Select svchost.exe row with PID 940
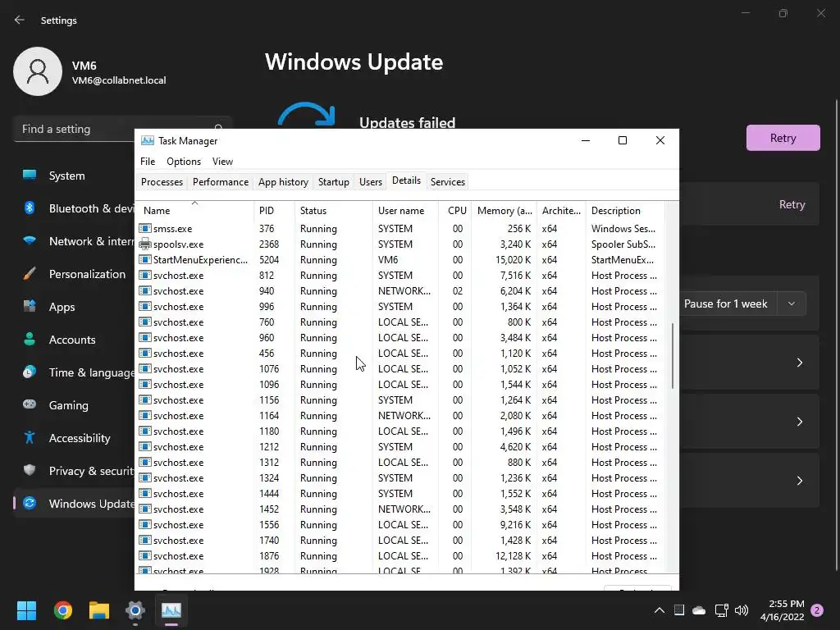Screen dimensions: 840x630 400,290
